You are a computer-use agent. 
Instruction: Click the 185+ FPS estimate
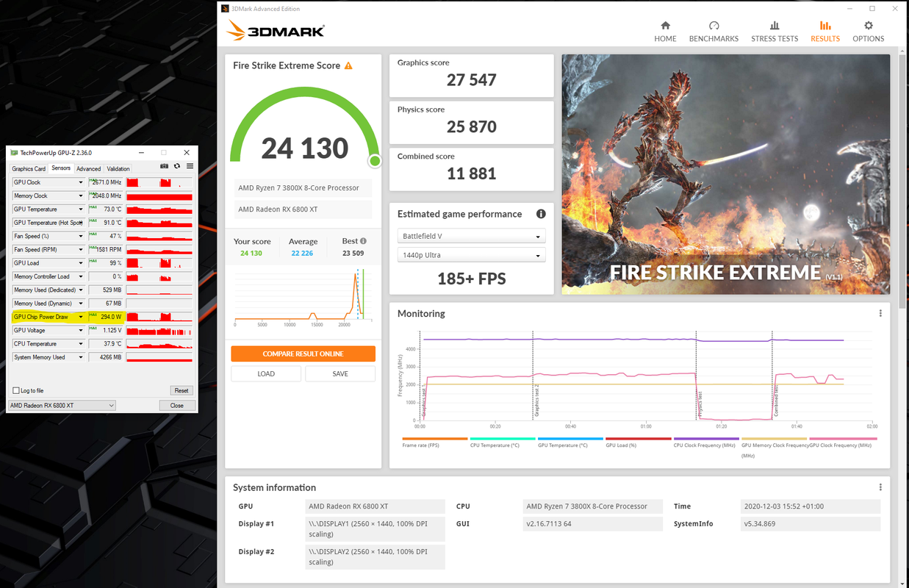[471, 279]
